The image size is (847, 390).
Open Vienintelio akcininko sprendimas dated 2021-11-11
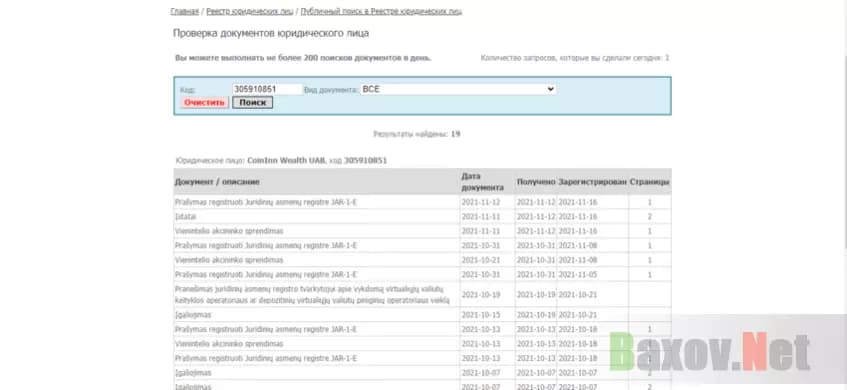(x=229, y=231)
